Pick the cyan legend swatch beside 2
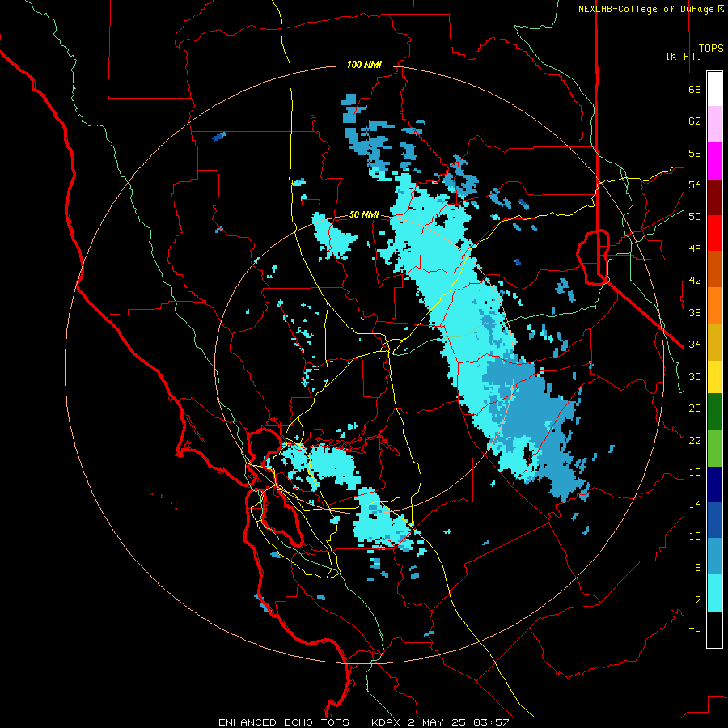This screenshot has width=728, height=728. point(714,593)
